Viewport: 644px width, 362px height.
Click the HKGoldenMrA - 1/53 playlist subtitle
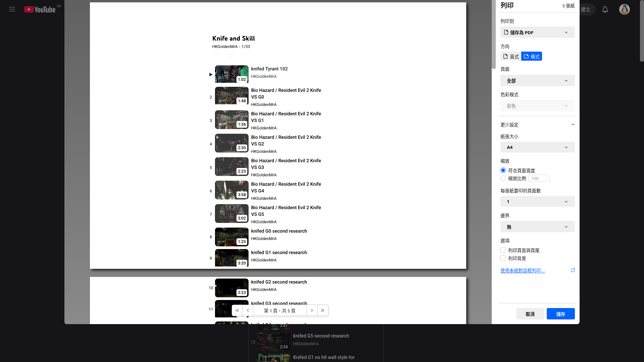[231, 47]
